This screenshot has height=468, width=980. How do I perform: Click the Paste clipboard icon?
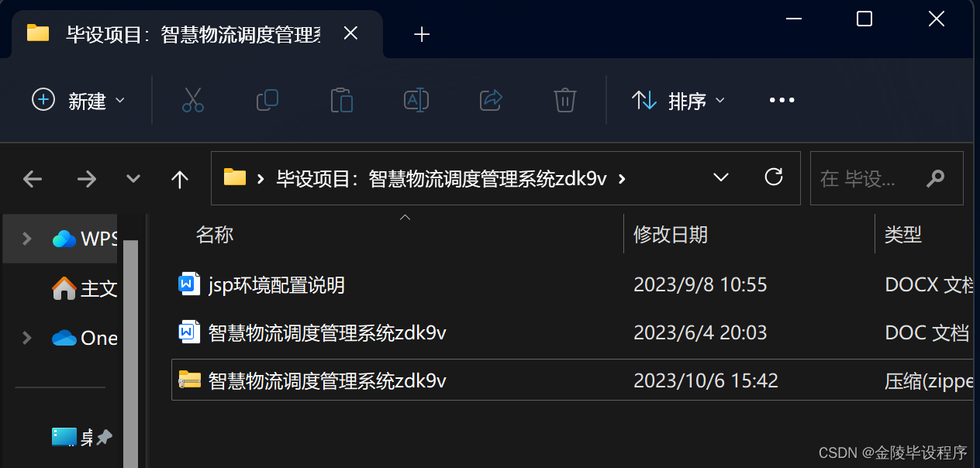point(341,100)
